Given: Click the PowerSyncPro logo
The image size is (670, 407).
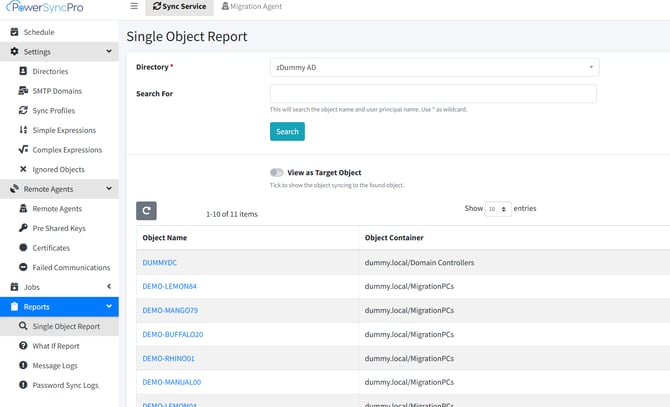Looking at the screenshot, I should [x=44, y=7].
